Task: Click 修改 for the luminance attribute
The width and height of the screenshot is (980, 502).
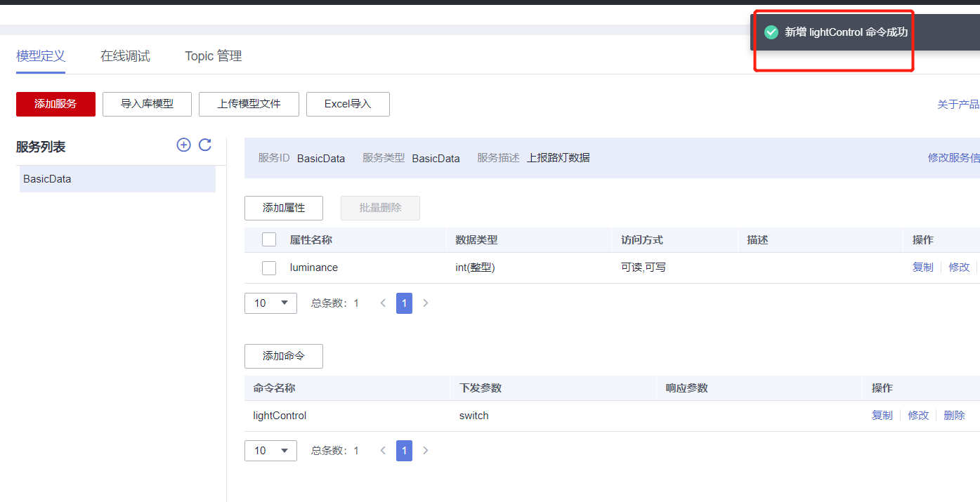Action: (x=959, y=267)
